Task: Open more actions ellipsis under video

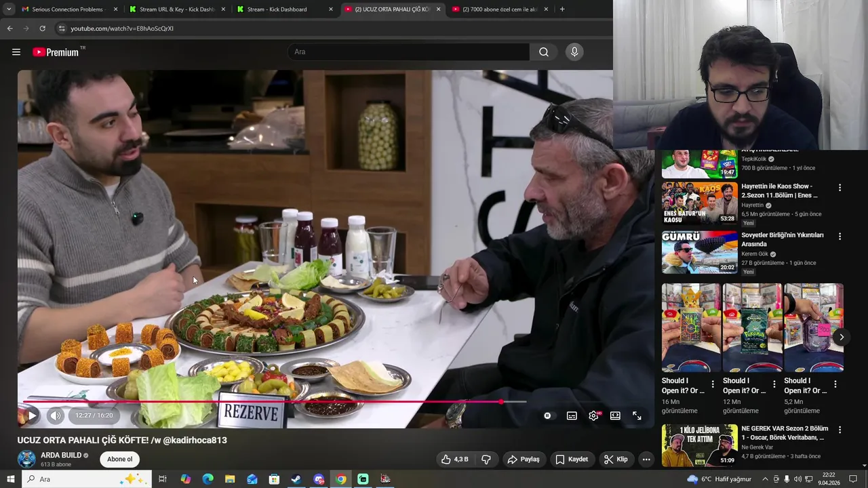Action: [x=646, y=459]
